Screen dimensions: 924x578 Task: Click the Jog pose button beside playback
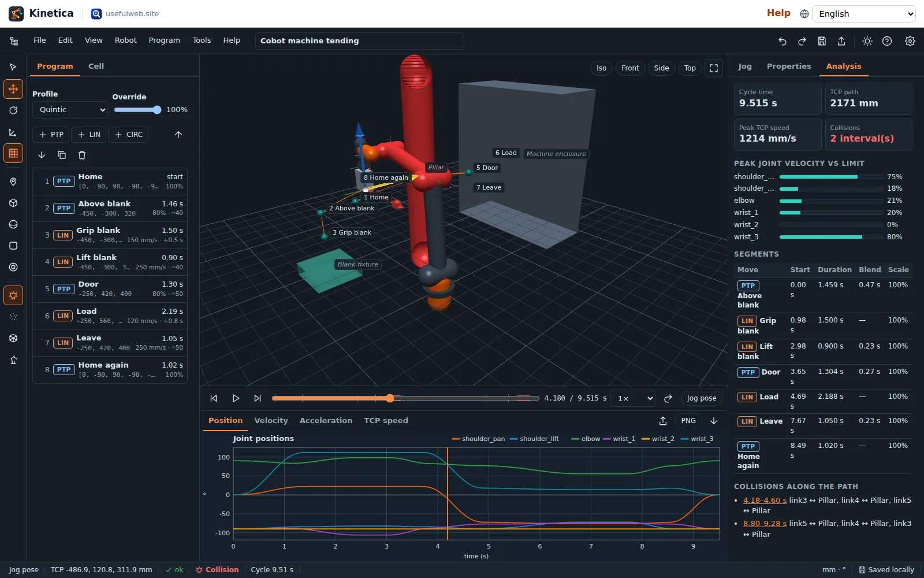click(702, 398)
